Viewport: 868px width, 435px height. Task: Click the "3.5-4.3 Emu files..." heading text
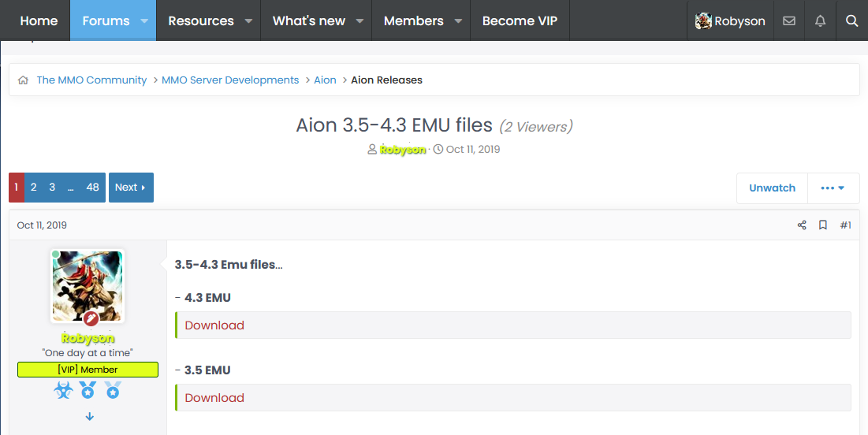(x=229, y=265)
